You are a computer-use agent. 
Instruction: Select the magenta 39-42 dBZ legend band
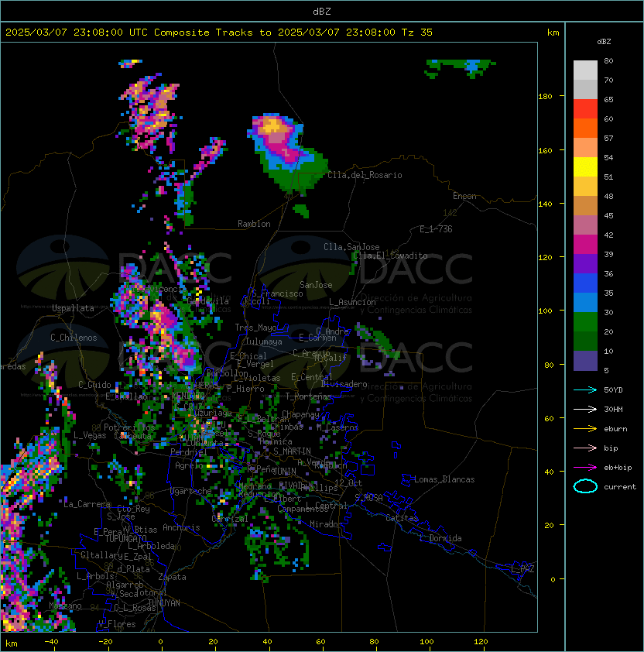585,245
